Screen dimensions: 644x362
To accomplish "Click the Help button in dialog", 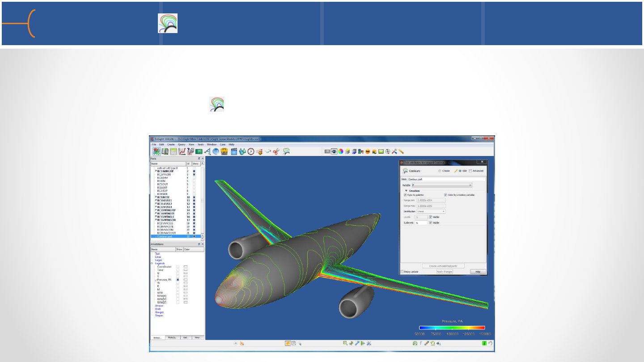I will click(x=478, y=272).
